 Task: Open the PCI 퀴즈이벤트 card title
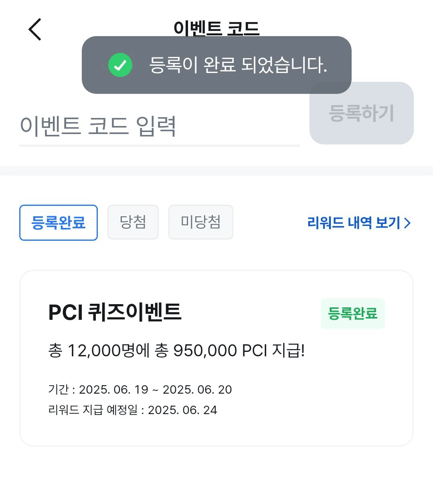[x=115, y=312]
